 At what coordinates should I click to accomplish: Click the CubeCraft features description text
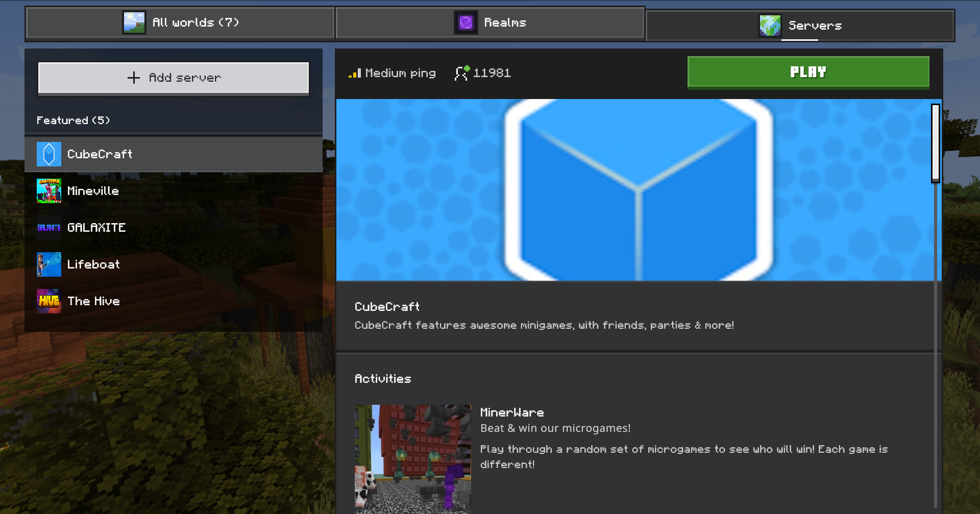(x=544, y=325)
